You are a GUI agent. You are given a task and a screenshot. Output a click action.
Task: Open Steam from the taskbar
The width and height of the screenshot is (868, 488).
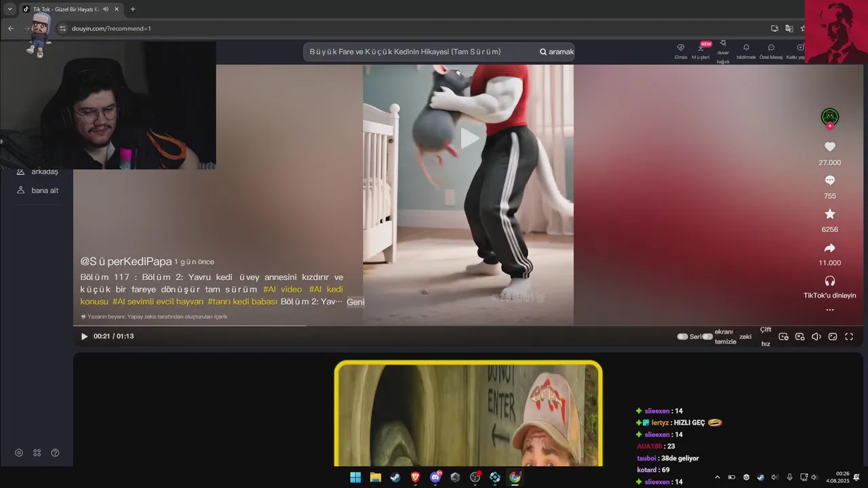395,477
